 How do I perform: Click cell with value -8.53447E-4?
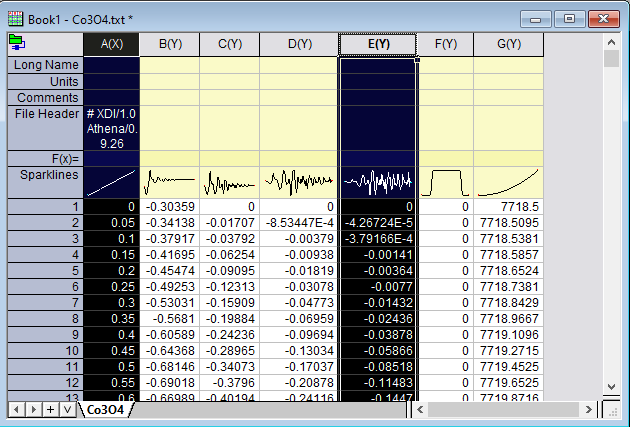click(299, 223)
